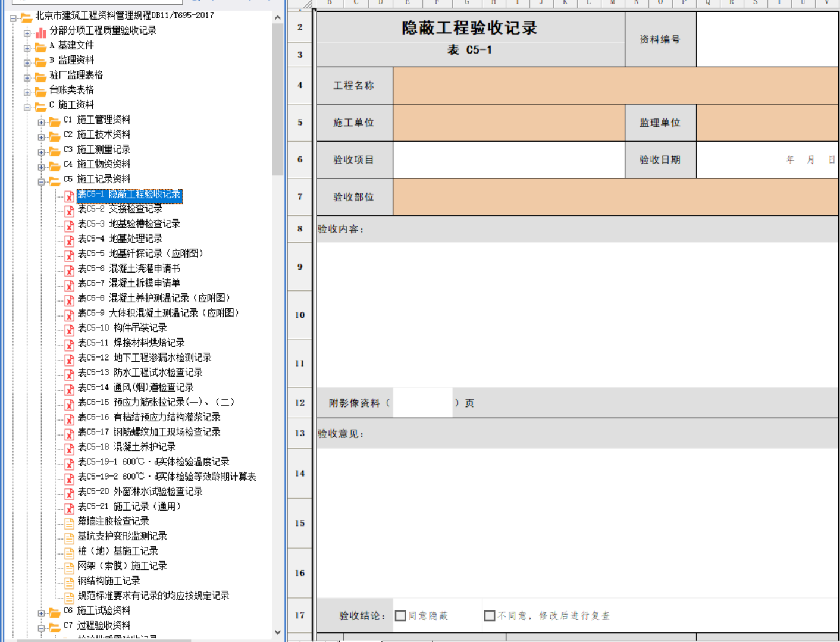The image size is (840, 642).
Task: Select spreadsheet row header 14
Action: click(300, 473)
